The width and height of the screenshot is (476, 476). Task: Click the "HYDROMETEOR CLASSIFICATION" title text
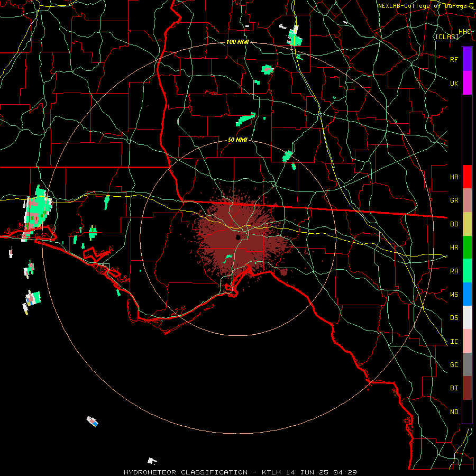186,472
